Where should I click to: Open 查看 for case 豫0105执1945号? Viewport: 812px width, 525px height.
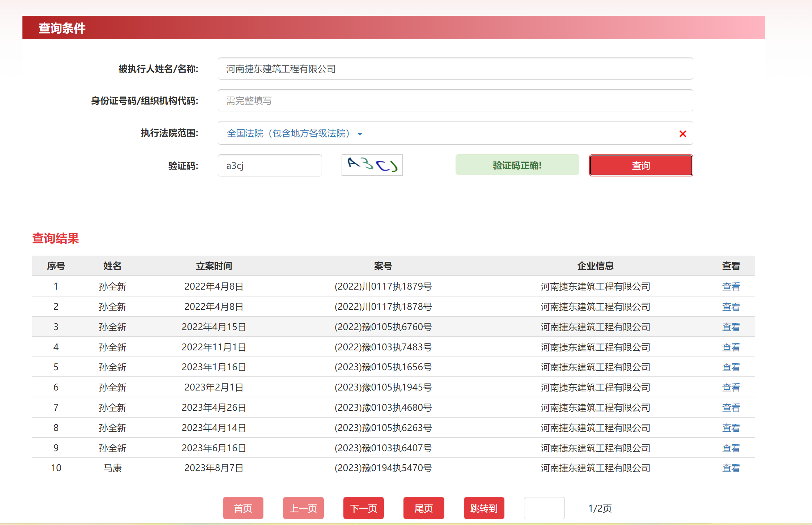(731, 388)
